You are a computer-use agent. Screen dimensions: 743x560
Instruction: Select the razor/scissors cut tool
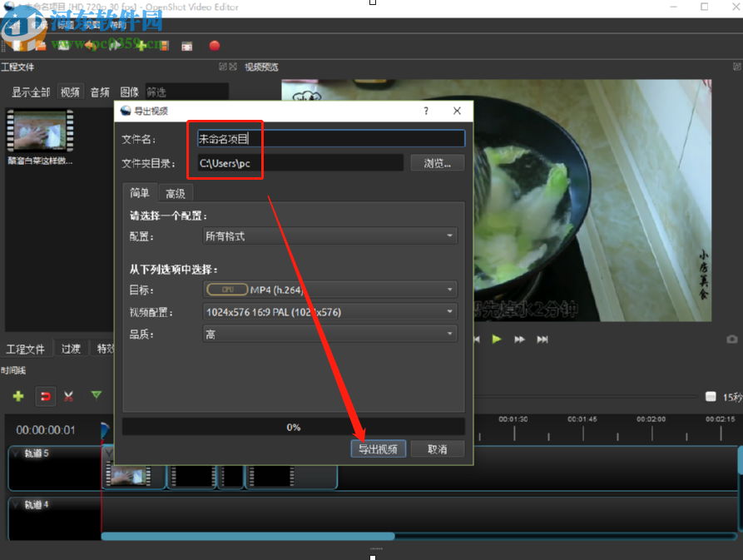(x=69, y=397)
